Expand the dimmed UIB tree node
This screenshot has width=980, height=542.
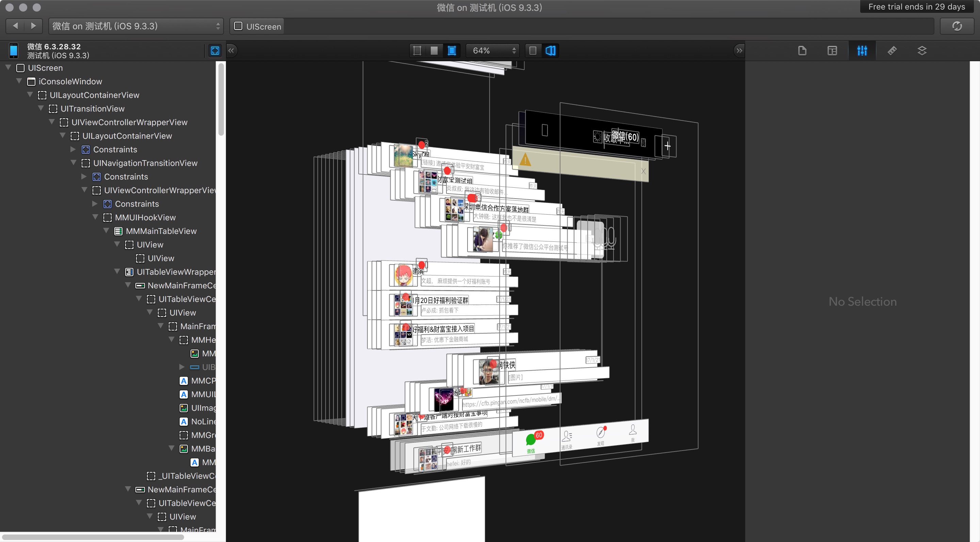[x=182, y=367]
